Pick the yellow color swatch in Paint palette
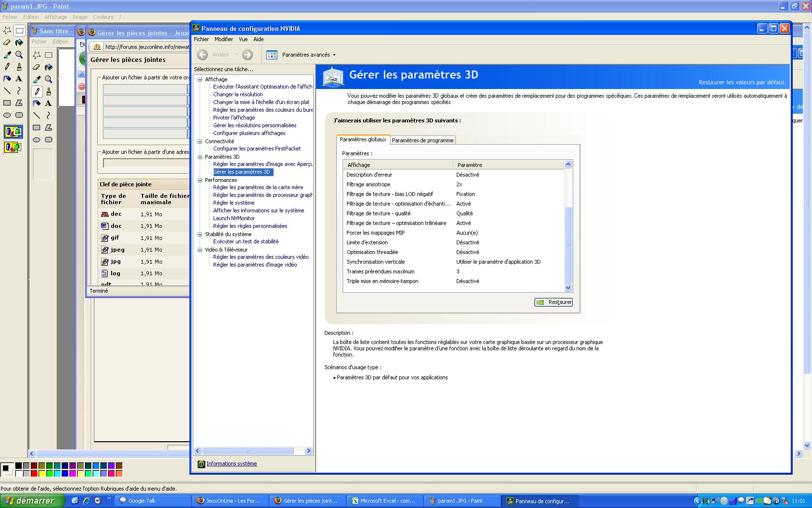This screenshot has width=812, height=508. click(42, 473)
